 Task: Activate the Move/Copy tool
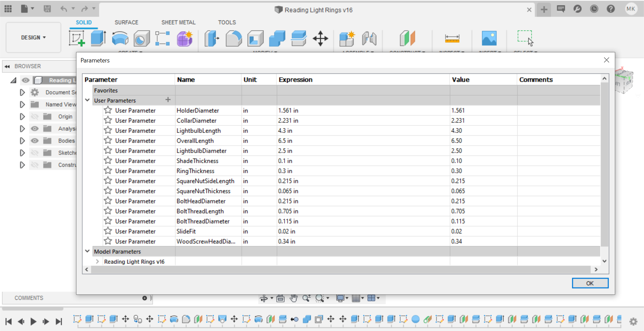pyautogui.click(x=320, y=38)
